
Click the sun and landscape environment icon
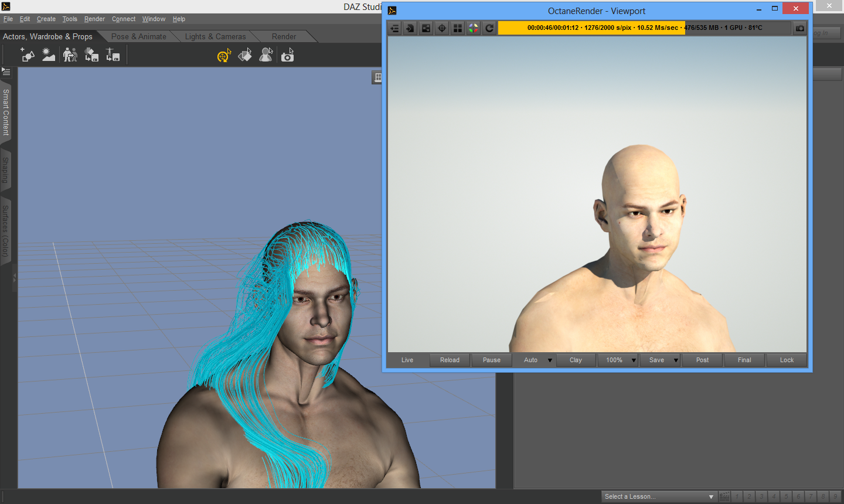coord(49,55)
